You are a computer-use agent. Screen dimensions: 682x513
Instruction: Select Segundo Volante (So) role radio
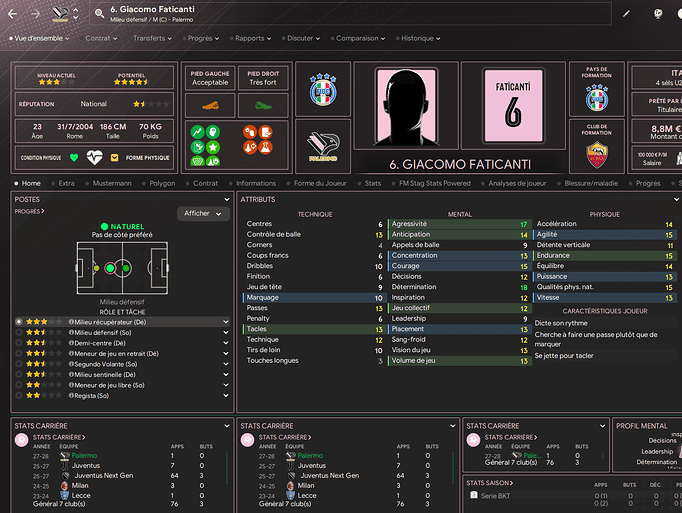click(19, 364)
